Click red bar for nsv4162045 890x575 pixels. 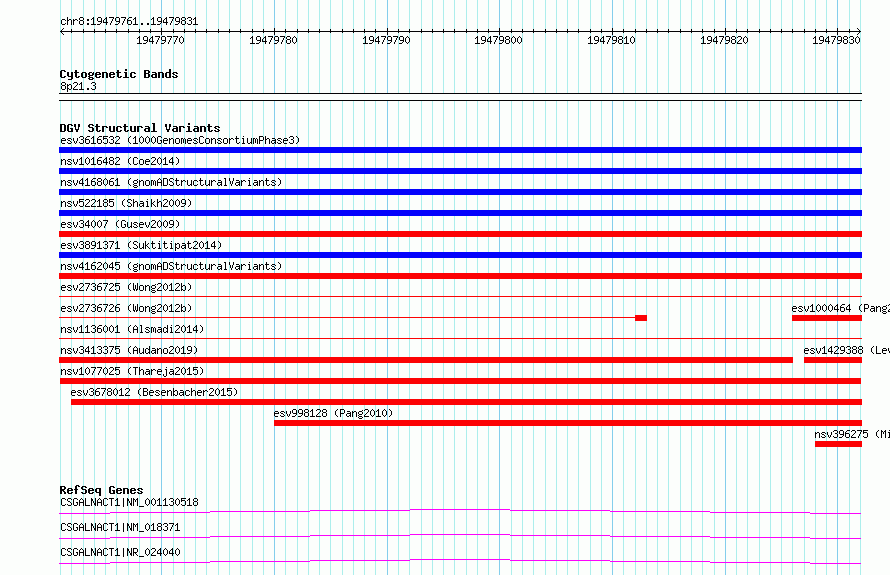[x=460, y=276]
